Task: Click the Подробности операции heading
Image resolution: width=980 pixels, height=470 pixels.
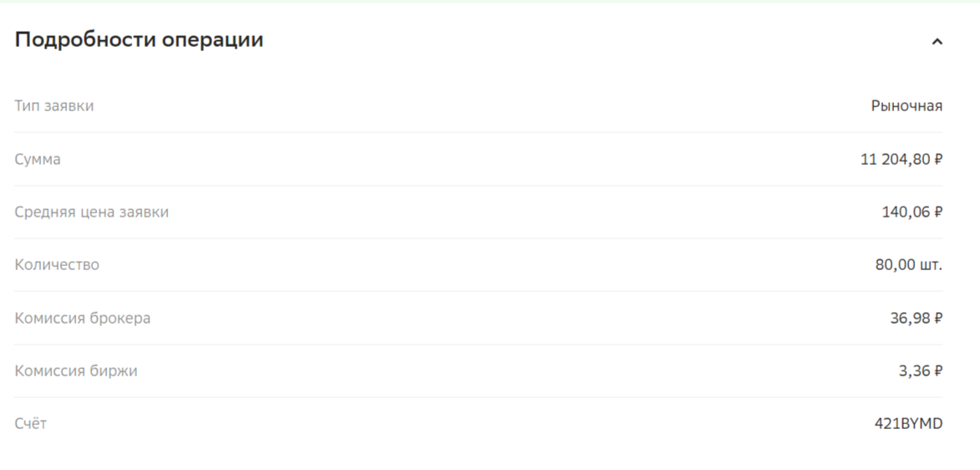Action: (x=139, y=40)
